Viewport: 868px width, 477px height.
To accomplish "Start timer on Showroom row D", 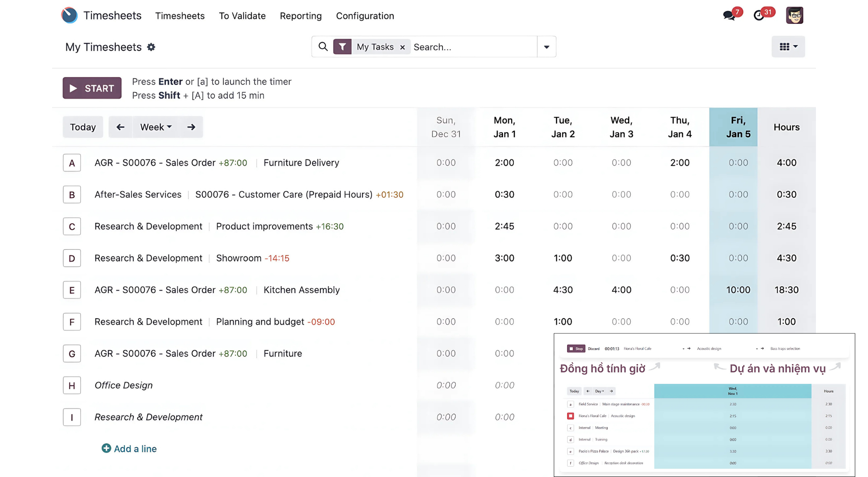I will point(72,258).
